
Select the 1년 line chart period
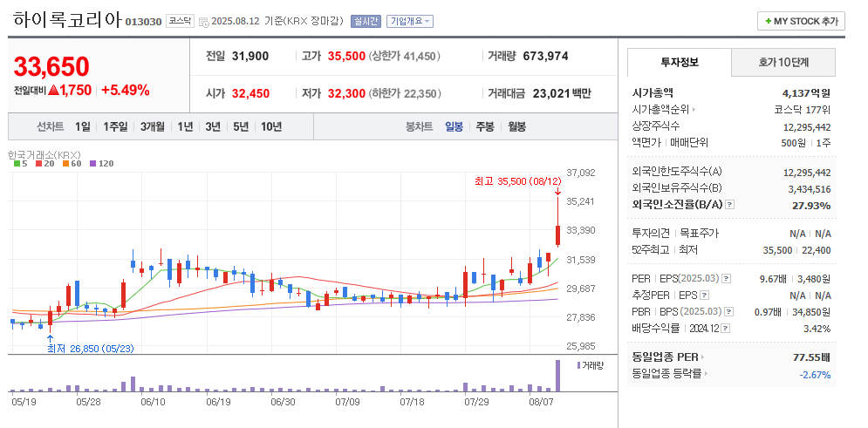click(185, 126)
